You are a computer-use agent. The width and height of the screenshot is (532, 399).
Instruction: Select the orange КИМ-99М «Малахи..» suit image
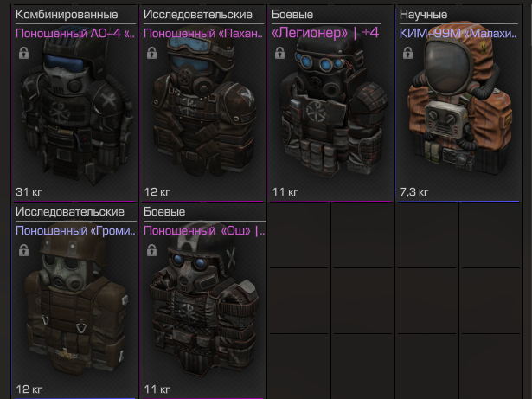pos(458,99)
